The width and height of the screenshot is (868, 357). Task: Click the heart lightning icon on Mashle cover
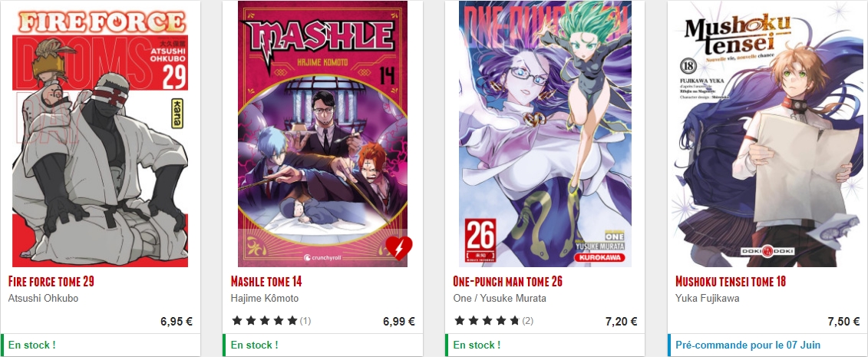398,248
